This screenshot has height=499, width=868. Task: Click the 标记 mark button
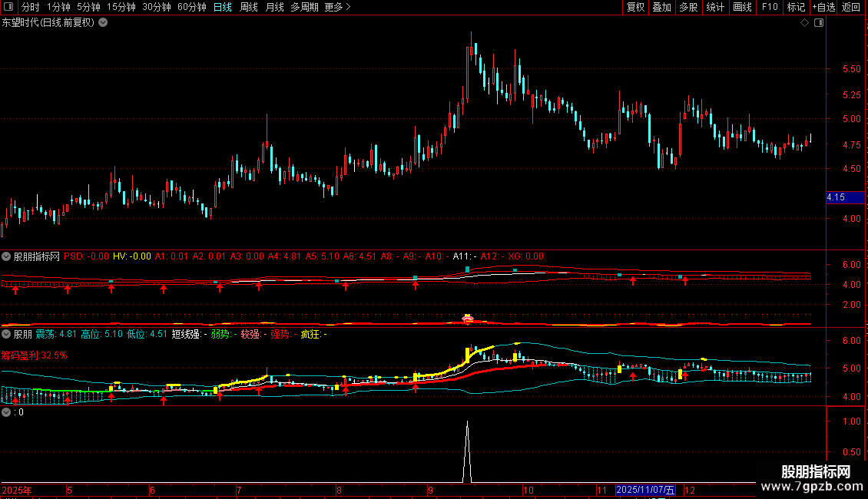click(x=796, y=7)
